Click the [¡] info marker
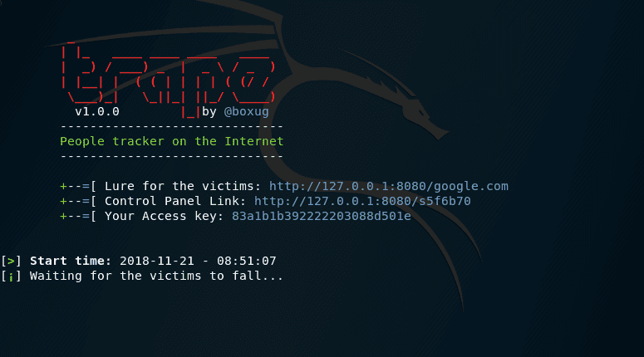This screenshot has width=644, height=357. click(11, 276)
